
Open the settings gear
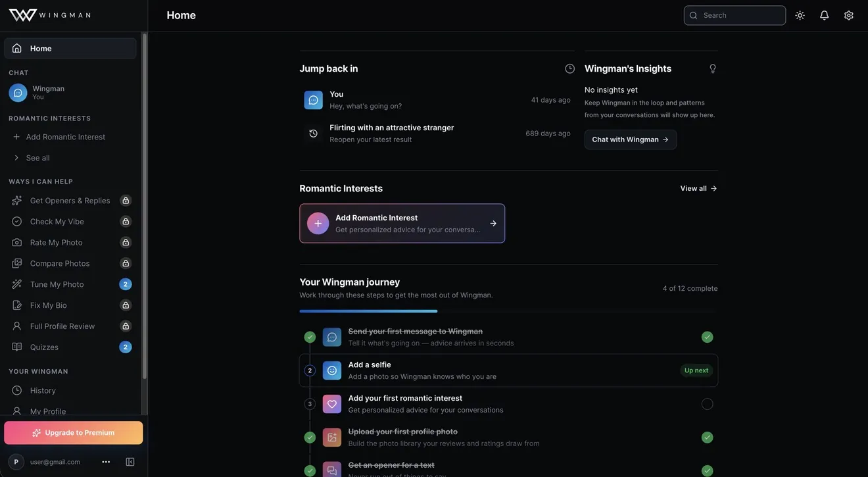(x=849, y=15)
